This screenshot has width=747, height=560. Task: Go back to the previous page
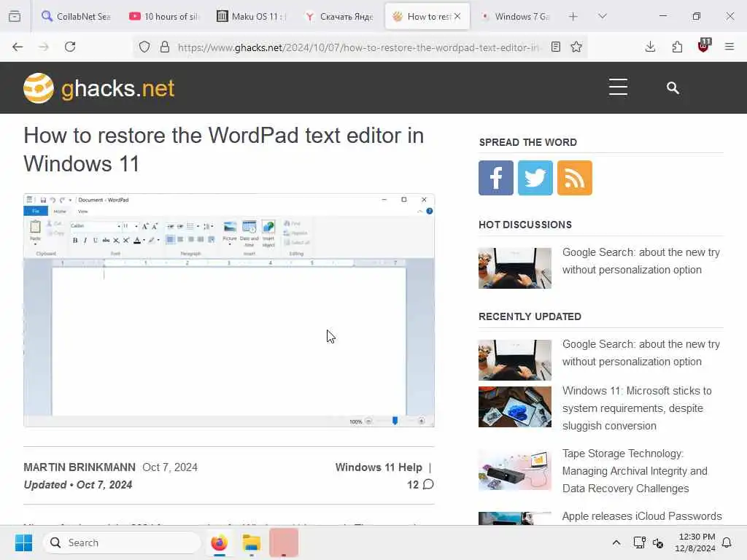click(18, 47)
